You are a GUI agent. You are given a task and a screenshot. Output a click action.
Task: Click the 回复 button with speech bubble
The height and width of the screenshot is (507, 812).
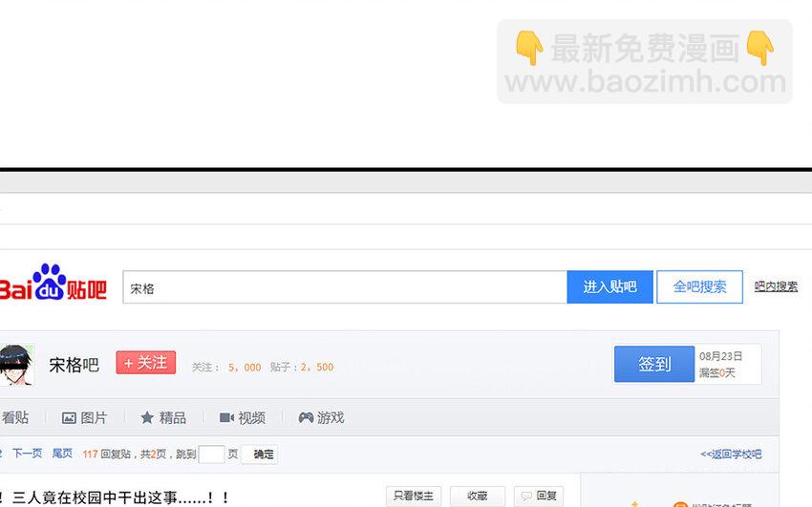(539, 496)
